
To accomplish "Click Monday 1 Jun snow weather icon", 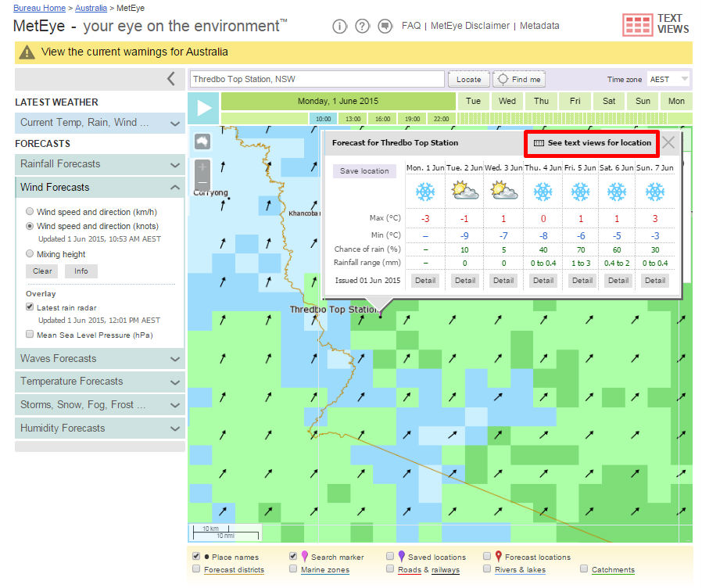I will click(424, 192).
